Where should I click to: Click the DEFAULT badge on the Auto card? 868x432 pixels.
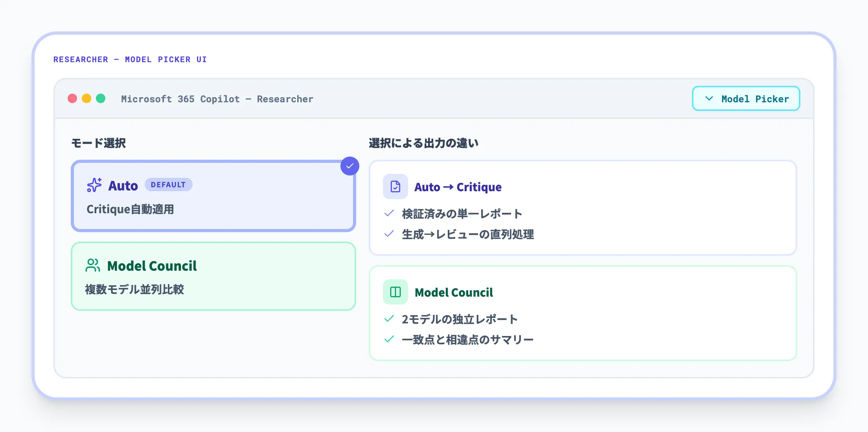click(168, 185)
